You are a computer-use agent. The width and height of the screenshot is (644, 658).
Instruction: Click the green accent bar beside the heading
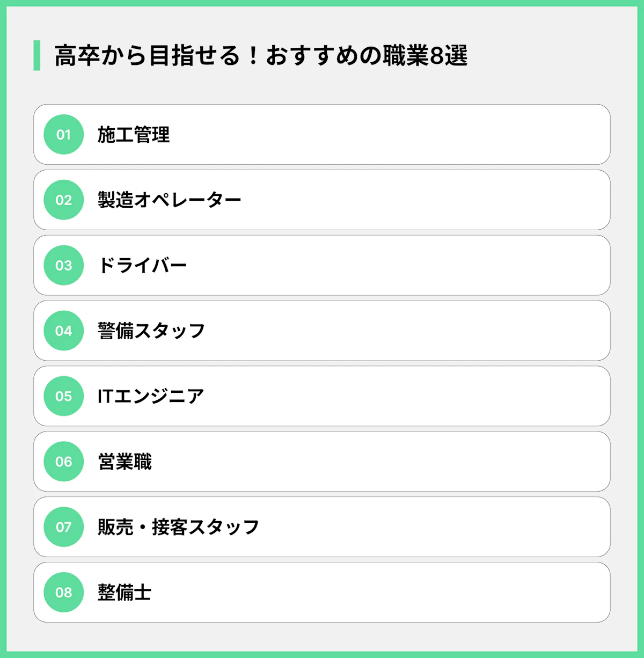click(x=37, y=55)
